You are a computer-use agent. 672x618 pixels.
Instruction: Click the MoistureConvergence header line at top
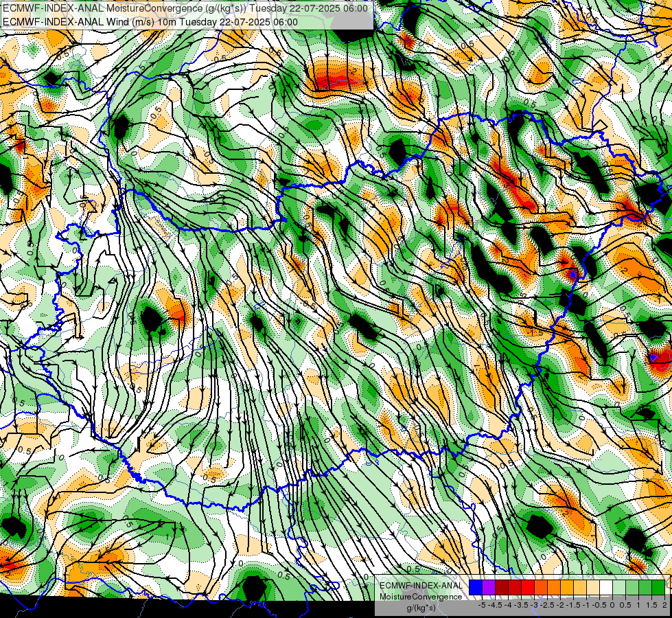tap(185, 8)
